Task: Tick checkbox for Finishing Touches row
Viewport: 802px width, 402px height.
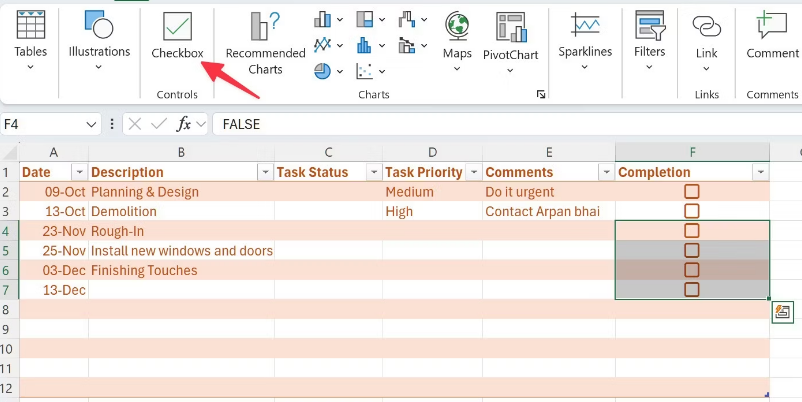Action: 692,270
